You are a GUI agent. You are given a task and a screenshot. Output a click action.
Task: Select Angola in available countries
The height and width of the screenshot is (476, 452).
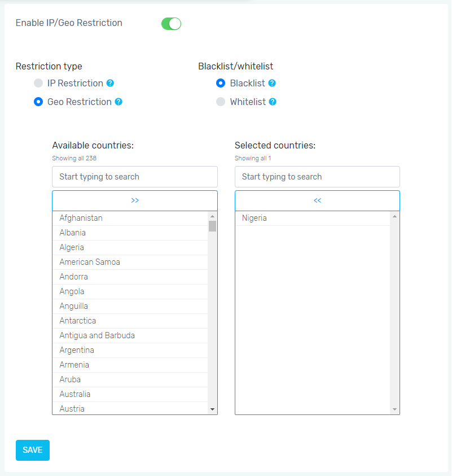(x=130, y=291)
